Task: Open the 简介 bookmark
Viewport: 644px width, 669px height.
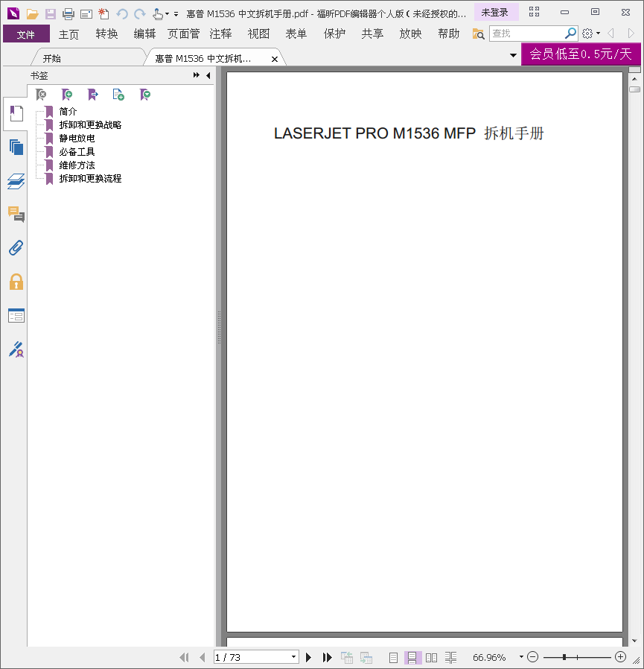Action: click(68, 112)
